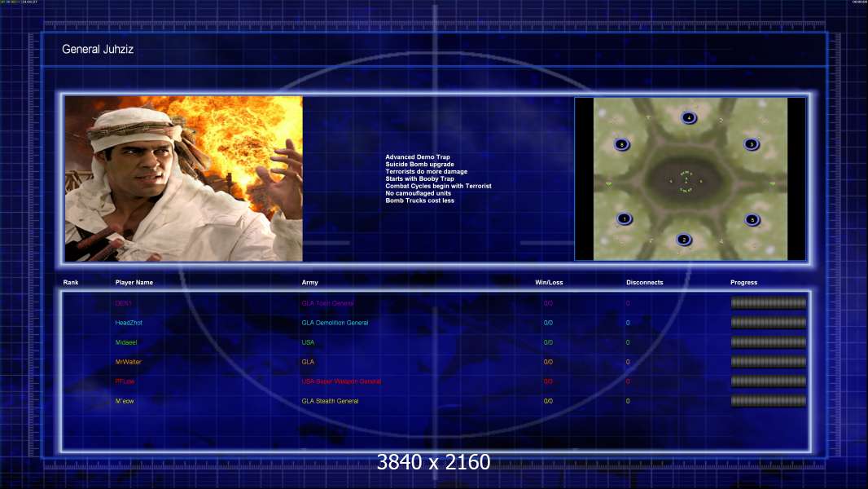
Task: Click MrWalter's GLA army entry
Action: (308, 362)
